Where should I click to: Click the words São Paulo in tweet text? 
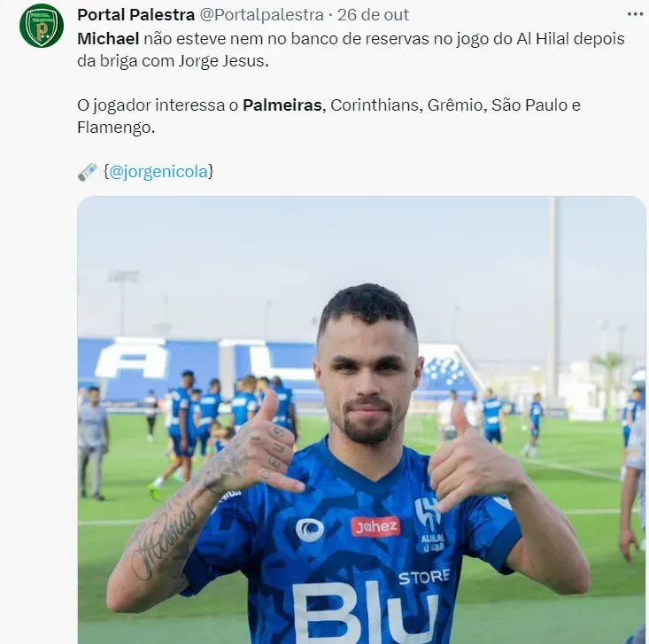[529, 105]
